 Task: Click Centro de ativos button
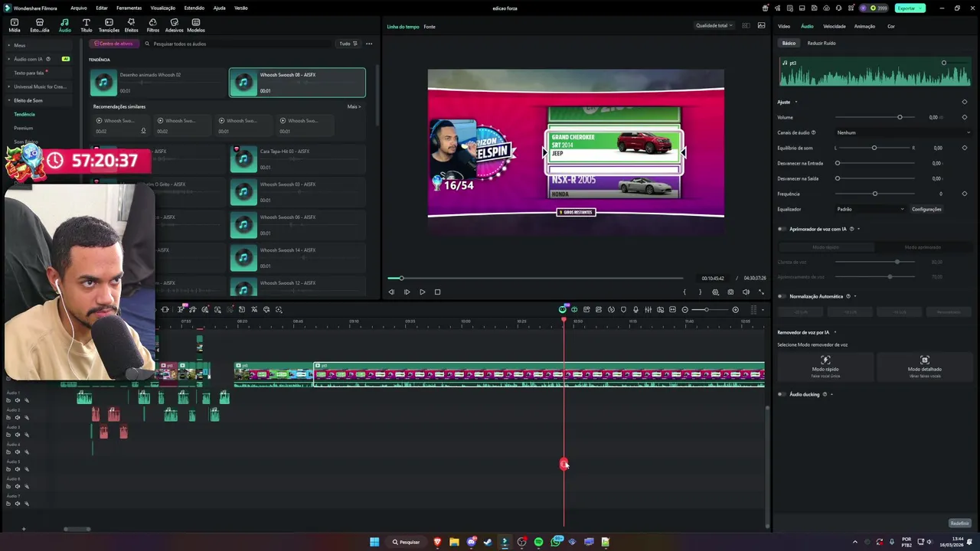click(114, 44)
